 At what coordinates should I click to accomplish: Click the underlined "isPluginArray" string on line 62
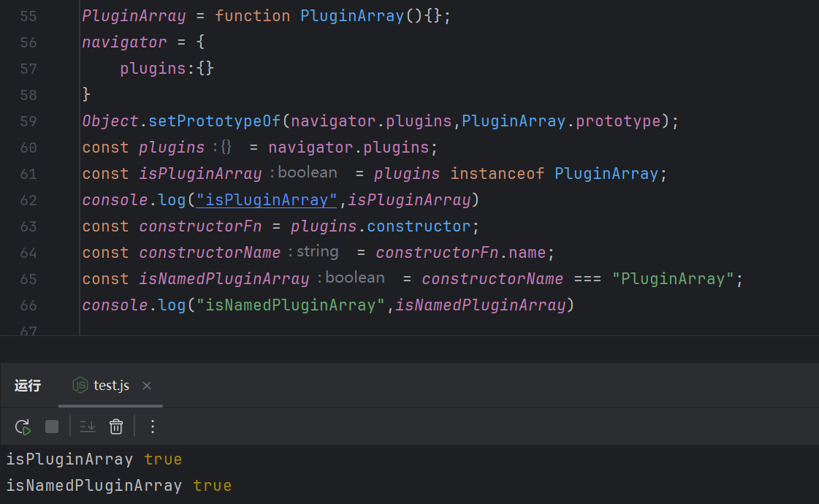click(x=266, y=200)
